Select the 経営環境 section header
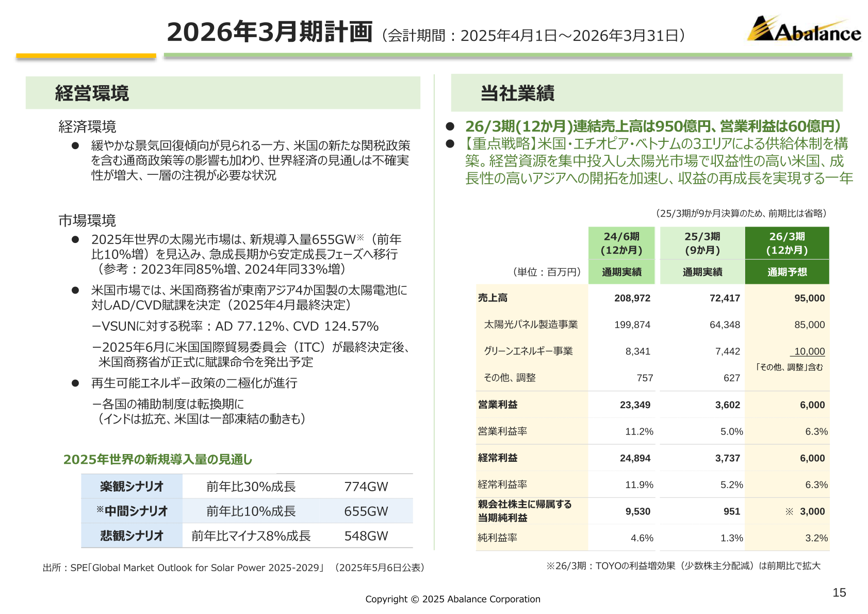Screen dimensions: 868x614 (x=223, y=93)
